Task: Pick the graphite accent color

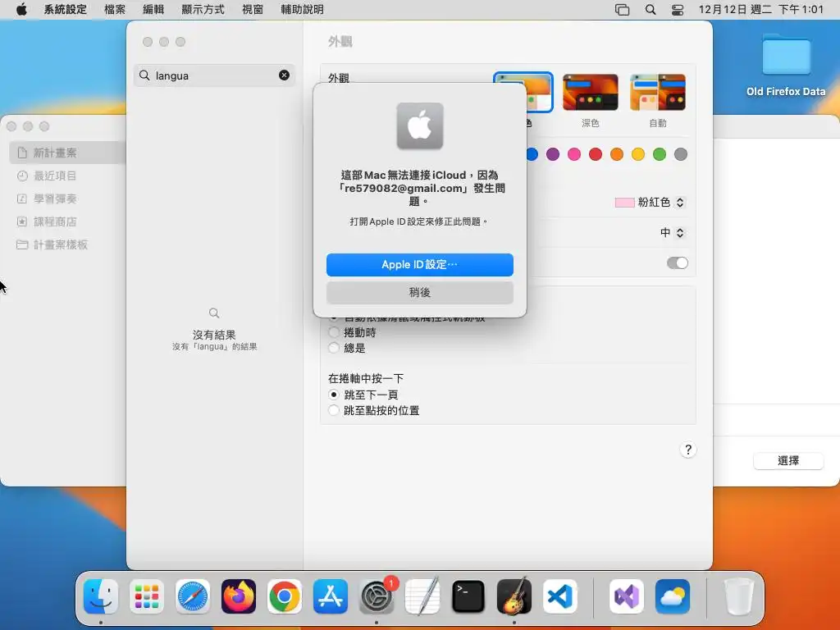Action: pyautogui.click(x=681, y=154)
